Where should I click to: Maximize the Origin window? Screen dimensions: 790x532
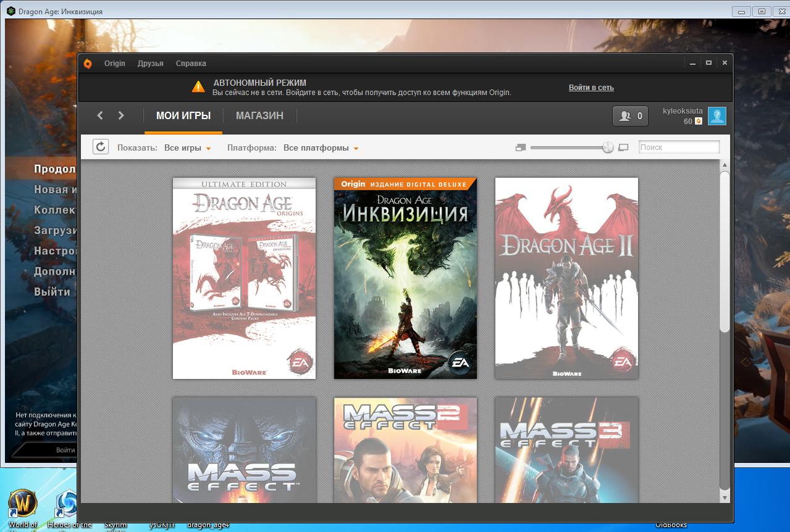coord(708,63)
